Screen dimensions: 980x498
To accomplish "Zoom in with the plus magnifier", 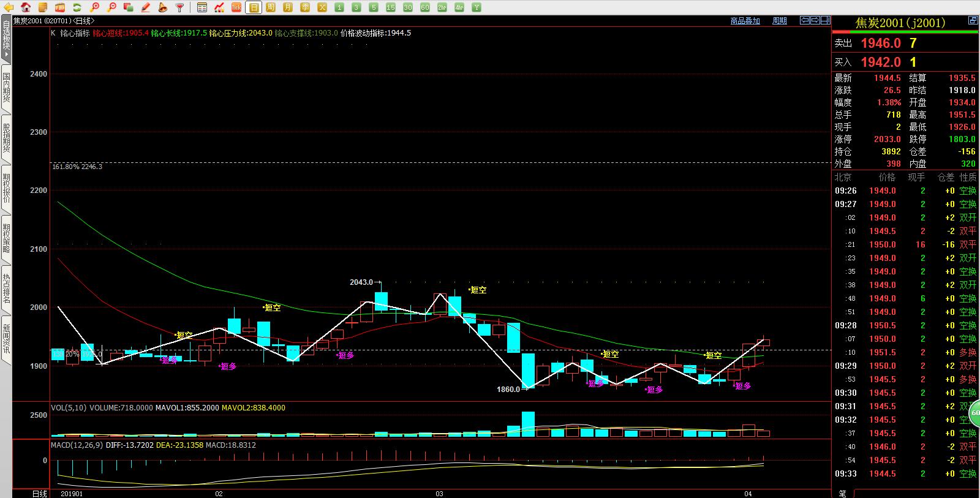I will tap(94, 7).
